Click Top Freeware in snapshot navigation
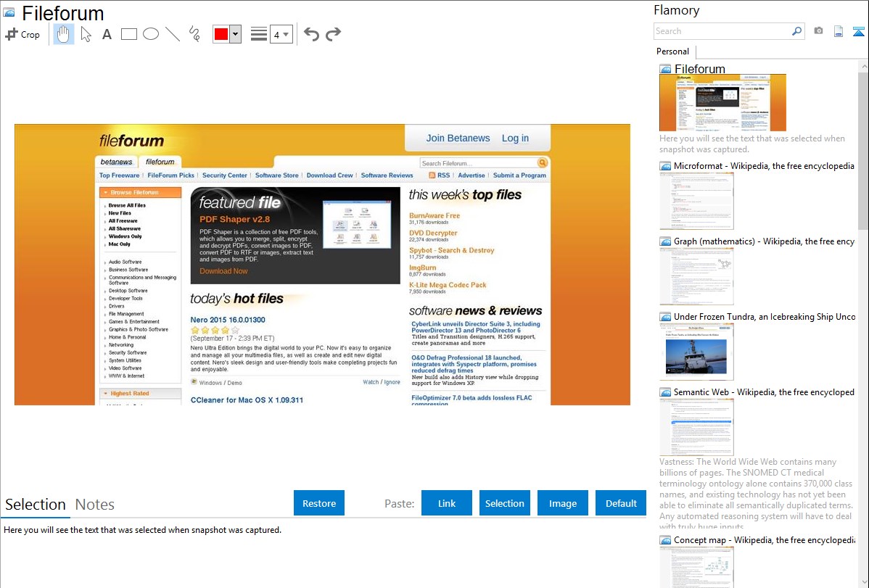The width and height of the screenshot is (869, 588). pos(119,175)
